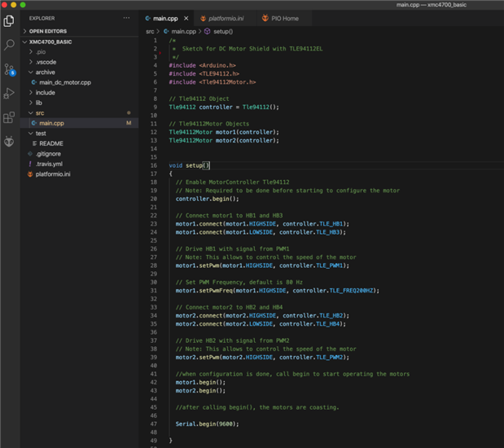Click the motor1.begin(); call on line 42
Viewport: 504px width, 448px height.
tap(200, 382)
